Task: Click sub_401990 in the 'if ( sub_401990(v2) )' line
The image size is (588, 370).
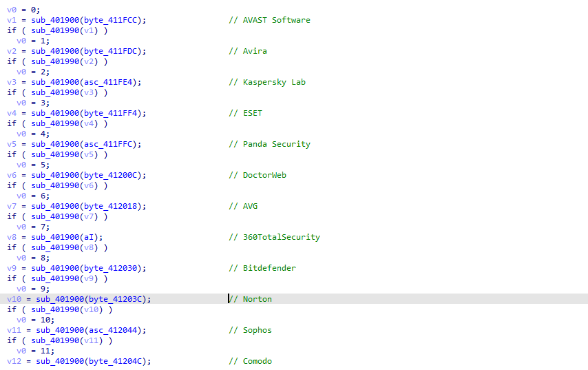Action: click(55, 61)
